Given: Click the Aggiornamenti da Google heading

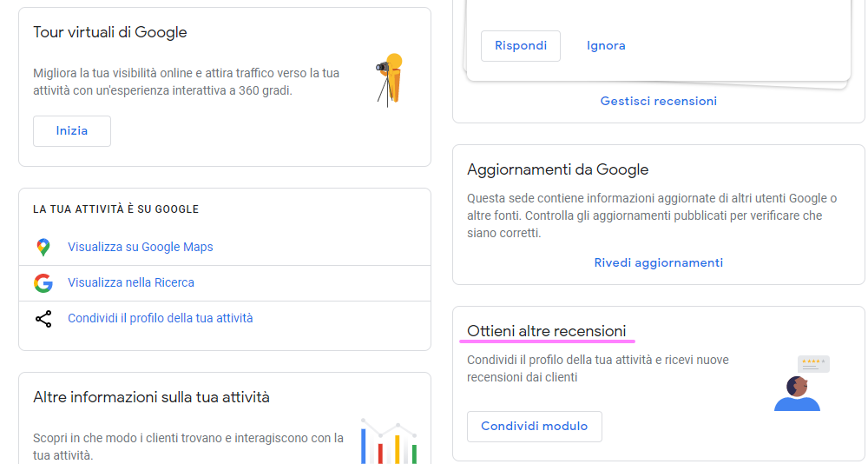Looking at the screenshot, I should click(x=558, y=169).
